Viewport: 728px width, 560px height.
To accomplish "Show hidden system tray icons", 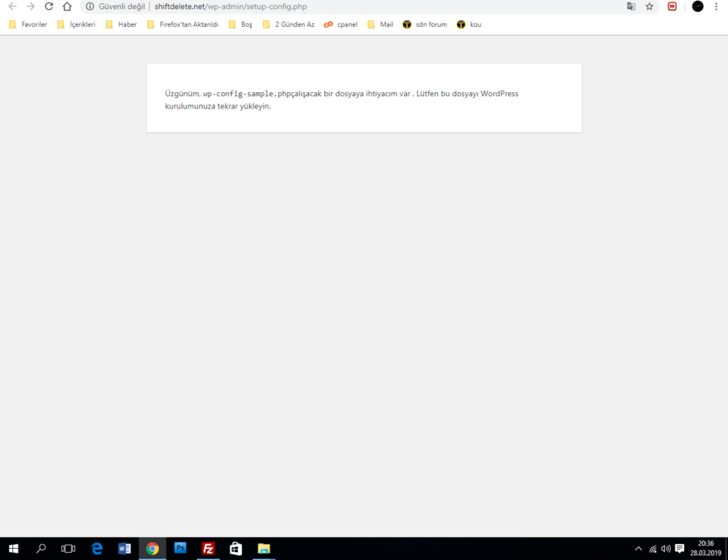I will 638,549.
